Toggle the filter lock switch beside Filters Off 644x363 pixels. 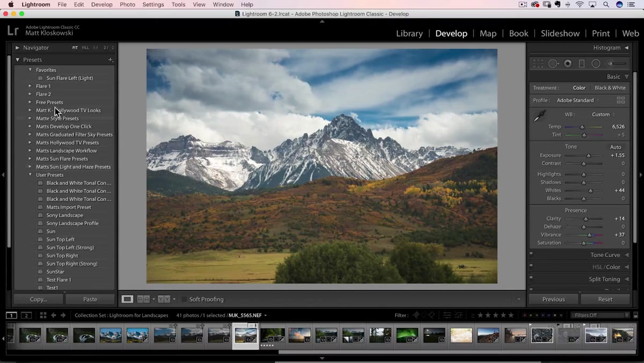[634, 315]
